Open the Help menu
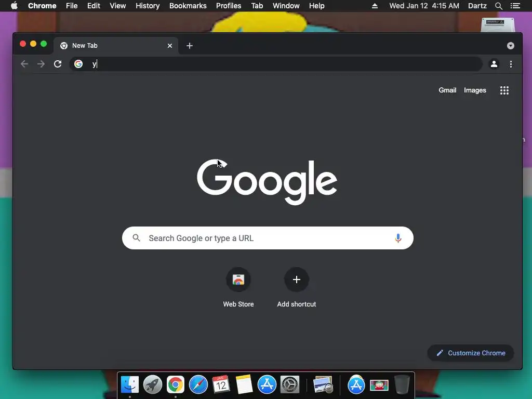 [x=316, y=6]
